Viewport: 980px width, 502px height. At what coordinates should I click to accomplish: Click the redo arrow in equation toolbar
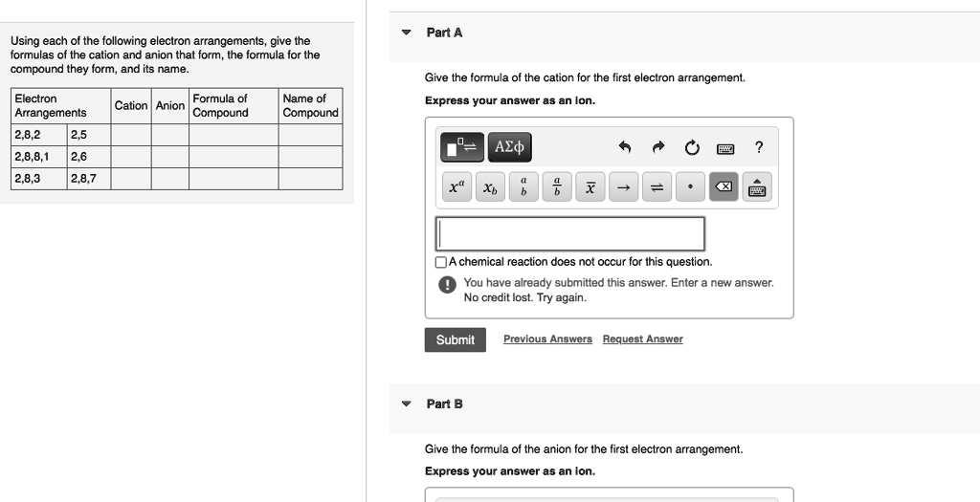pos(657,147)
